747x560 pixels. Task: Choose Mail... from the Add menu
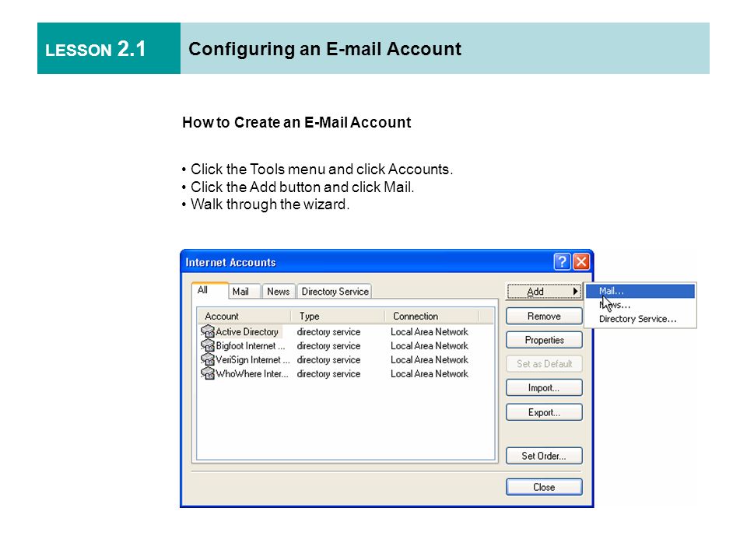coord(640,291)
